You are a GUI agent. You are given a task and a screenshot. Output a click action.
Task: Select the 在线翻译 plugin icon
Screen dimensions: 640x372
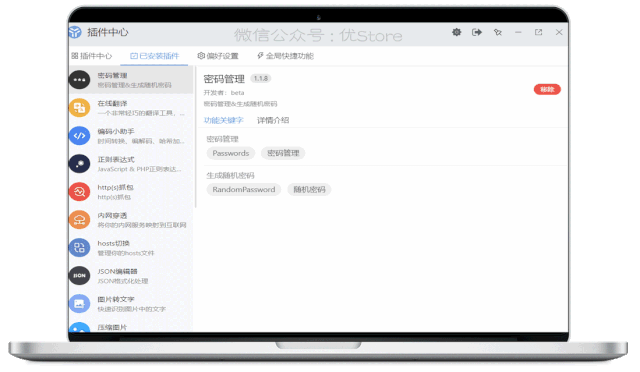[80, 108]
